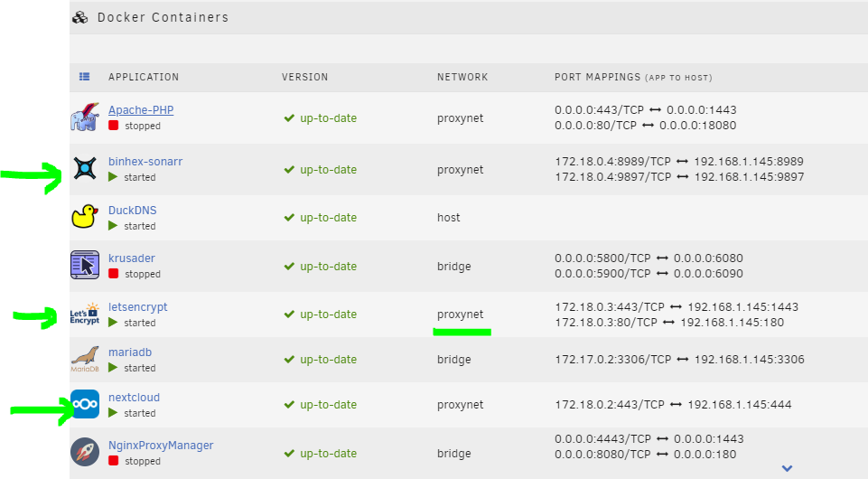Click the proxynet network value for nextcloud
868x479 pixels.
pyautogui.click(x=460, y=405)
